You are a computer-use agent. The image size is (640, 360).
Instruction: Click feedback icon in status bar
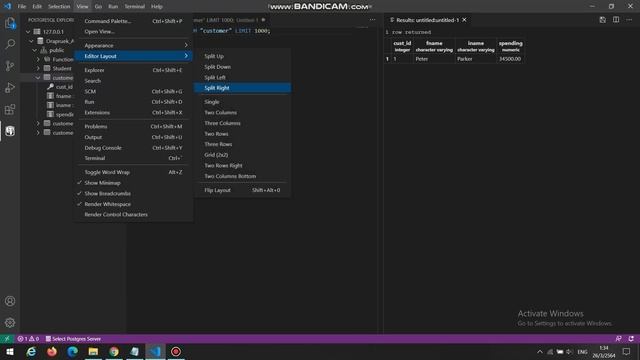[618, 339]
